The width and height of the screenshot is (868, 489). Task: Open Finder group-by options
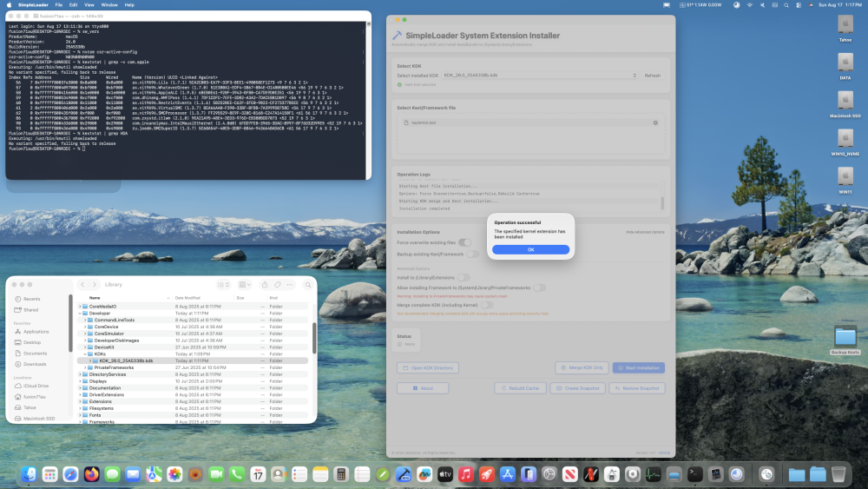(x=244, y=285)
